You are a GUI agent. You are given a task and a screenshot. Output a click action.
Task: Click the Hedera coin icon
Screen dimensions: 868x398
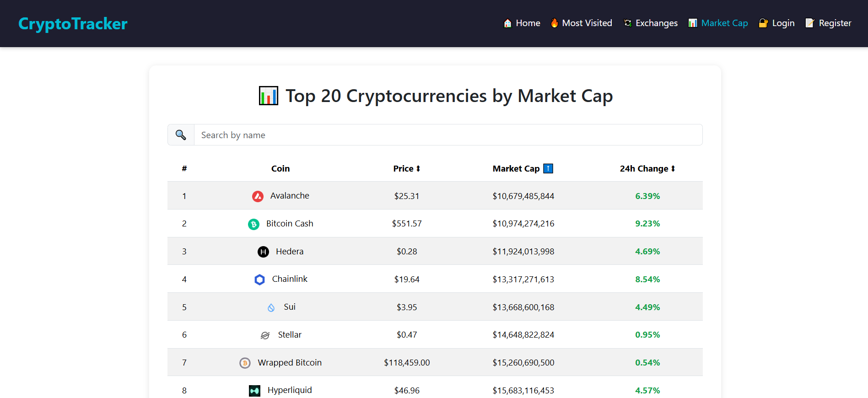[263, 252]
